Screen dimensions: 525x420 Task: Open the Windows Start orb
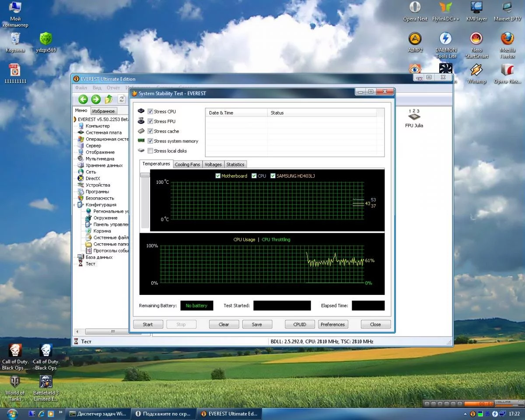(12, 413)
